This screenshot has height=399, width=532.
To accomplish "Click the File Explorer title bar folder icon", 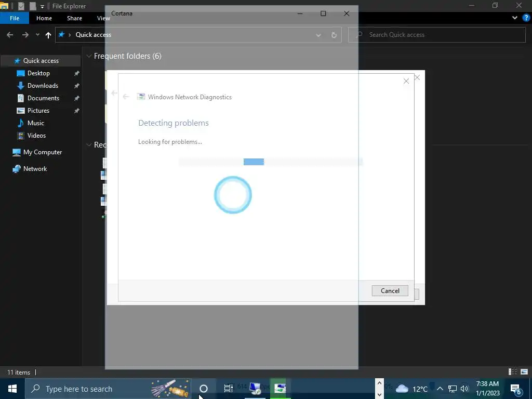I will (4, 6).
